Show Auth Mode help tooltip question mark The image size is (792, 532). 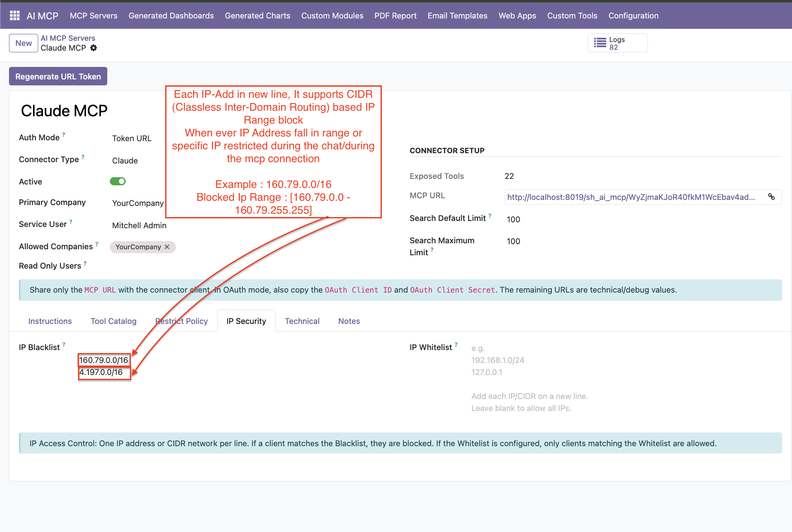pos(64,135)
